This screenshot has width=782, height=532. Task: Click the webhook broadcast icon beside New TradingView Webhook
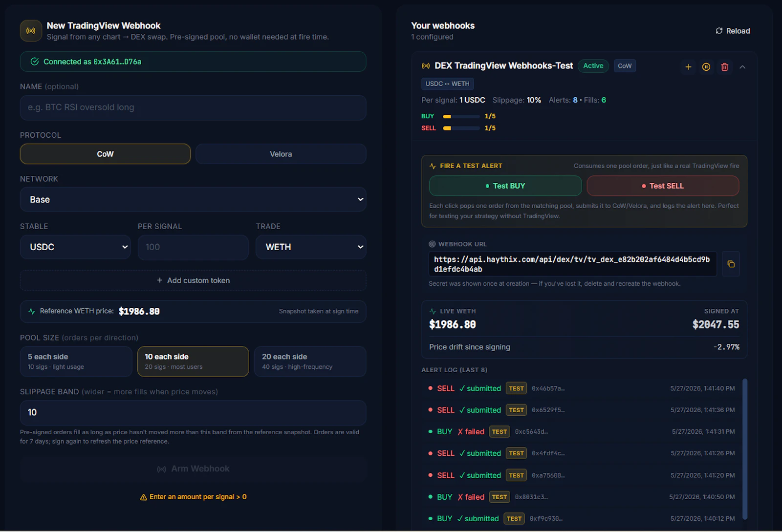tap(31, 31)
